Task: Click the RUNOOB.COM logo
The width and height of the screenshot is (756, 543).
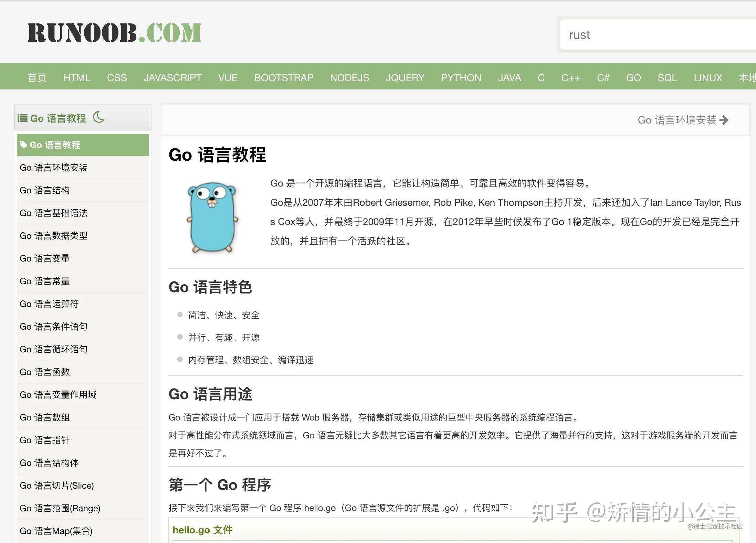Action: tap(114, 33)
